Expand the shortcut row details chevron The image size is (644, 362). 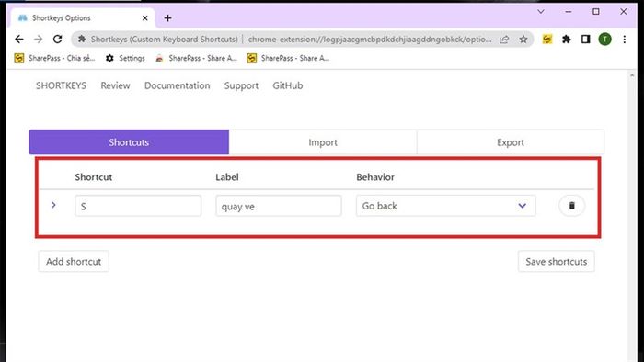point(53,205)
